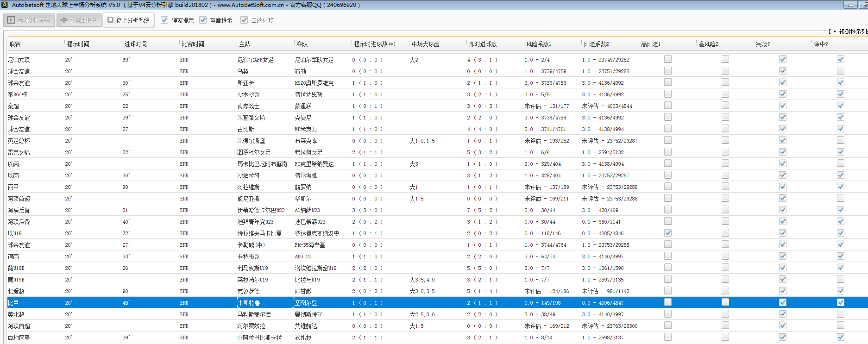868x344 pixels.
Task: Toggle 完场? checkbox in the highlighted 韦斯特鲁 row
Action: pos(782,302)
